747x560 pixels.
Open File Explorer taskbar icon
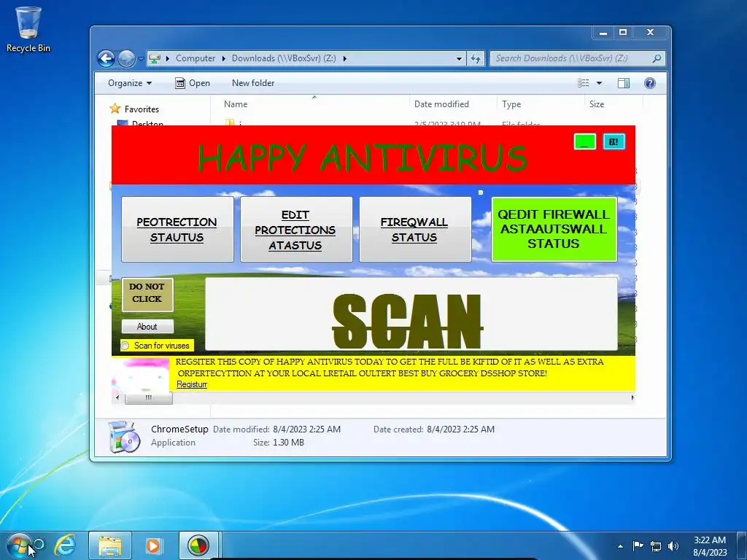110,545
